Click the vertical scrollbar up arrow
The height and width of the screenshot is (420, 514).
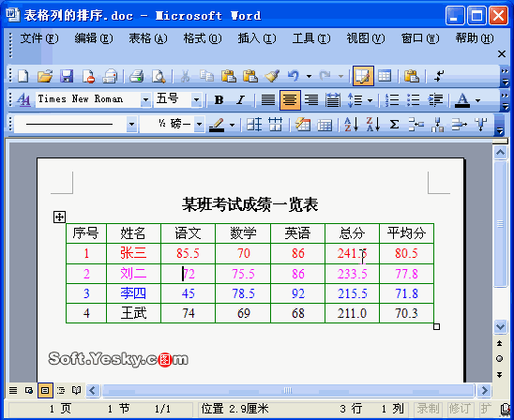tap(500, 152)
